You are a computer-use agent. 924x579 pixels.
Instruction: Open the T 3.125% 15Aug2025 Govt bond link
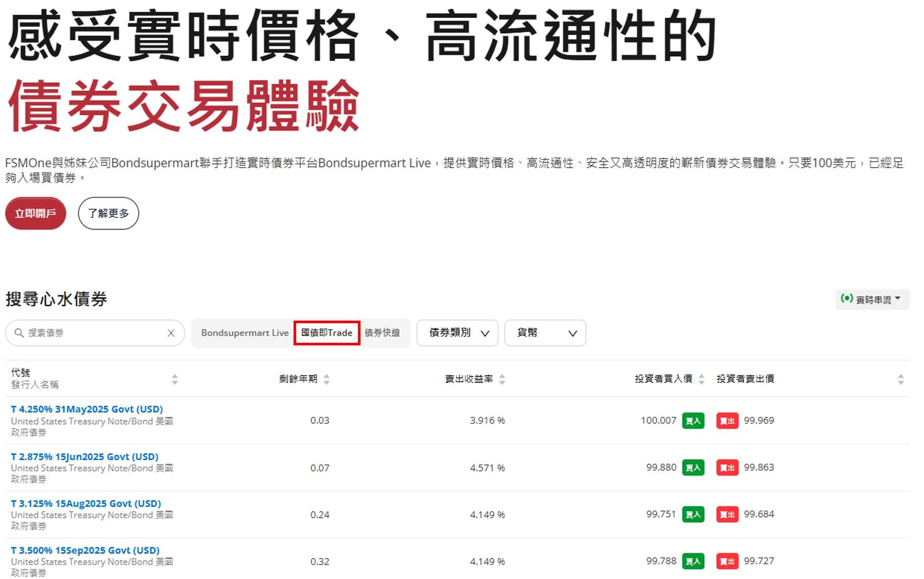click(x=85, y=503)
